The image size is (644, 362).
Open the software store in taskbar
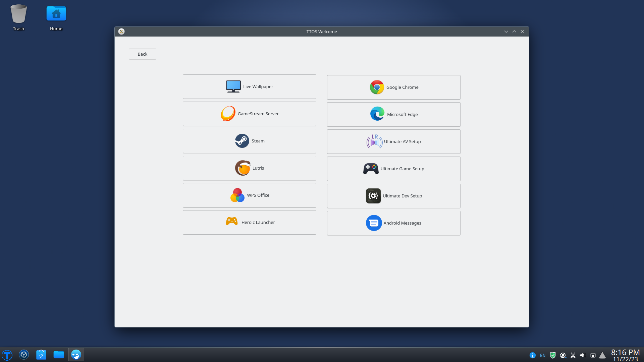[41, 355]
